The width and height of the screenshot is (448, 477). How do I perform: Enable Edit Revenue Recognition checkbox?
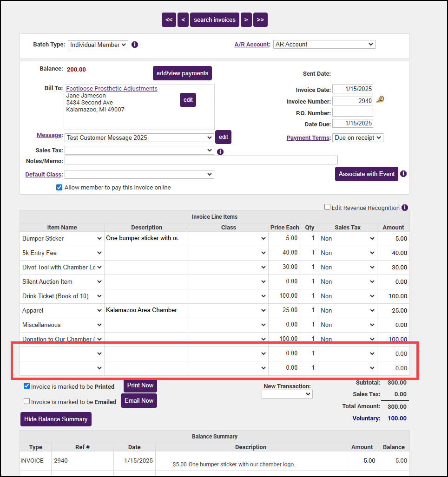coord(327,207)
